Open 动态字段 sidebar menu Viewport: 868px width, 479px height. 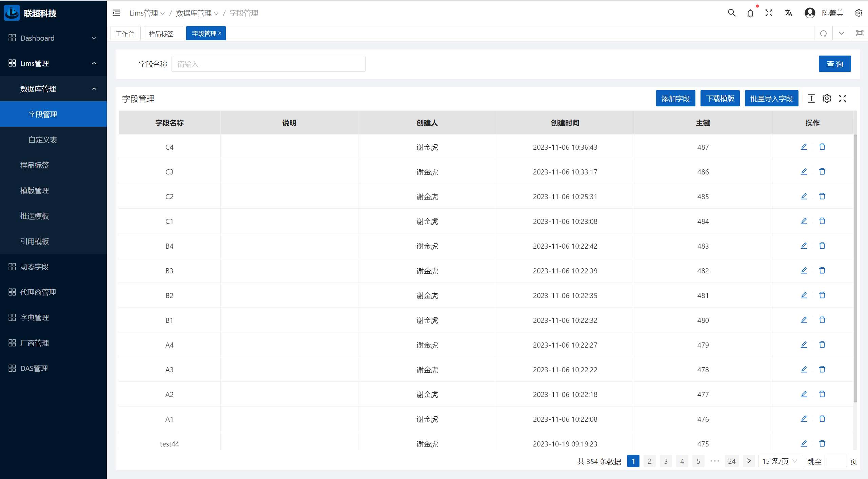click(x=53, y=267)
